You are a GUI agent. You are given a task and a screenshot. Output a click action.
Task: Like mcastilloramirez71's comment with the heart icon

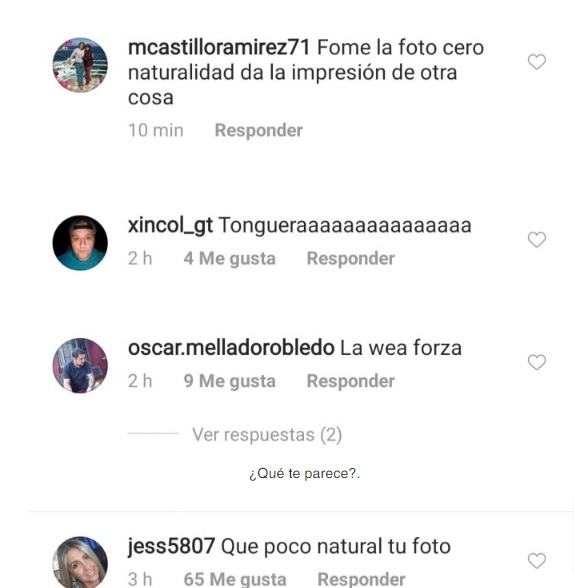(x=537, y=62)
